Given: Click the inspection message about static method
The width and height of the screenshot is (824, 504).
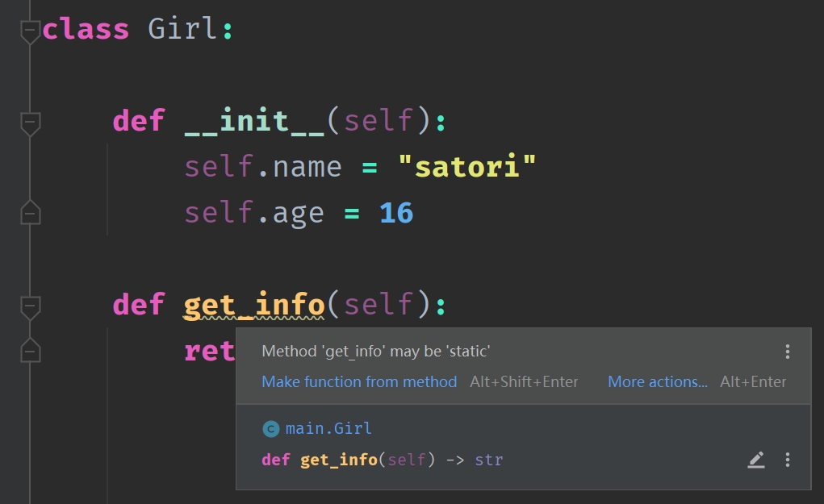Looking at the screenshot, I should (x=376, y=352).
